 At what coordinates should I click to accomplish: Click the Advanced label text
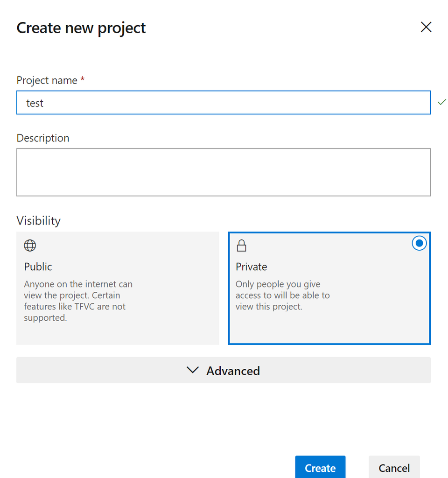pyautogui.click(x=233, y=371)
